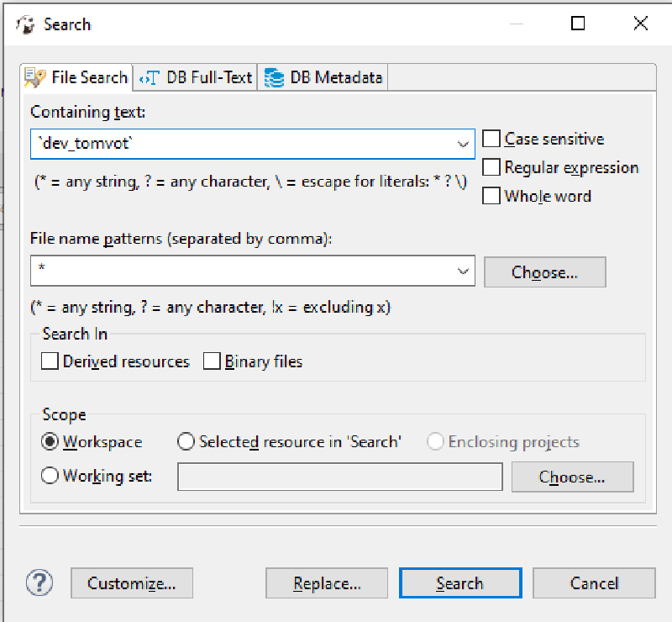Expand the Containing text dropdown history

464,144
